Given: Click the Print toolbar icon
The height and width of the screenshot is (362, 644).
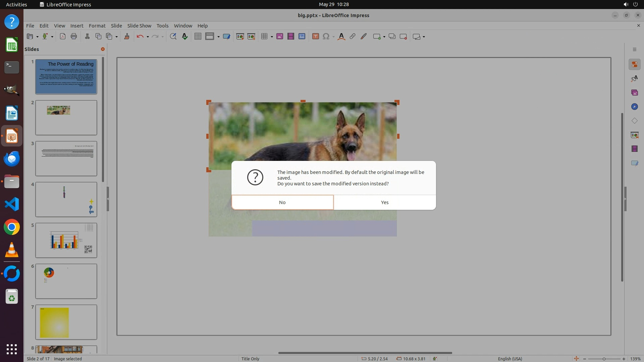Looking at the screenshot, I should tap(74, 37).
